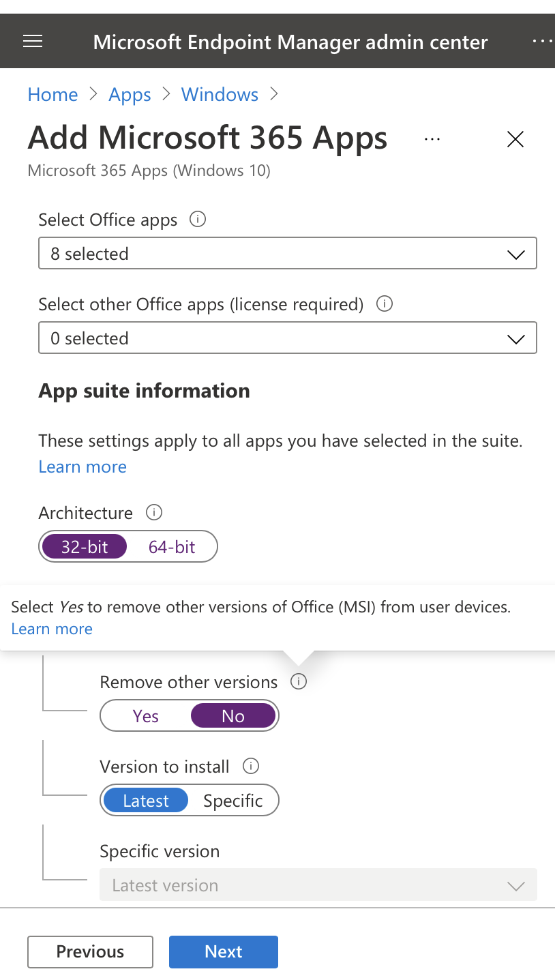This screenshot has height=980, width=555.
Task: Expand the other Office apps dropdown
Action: coord(287,338)
